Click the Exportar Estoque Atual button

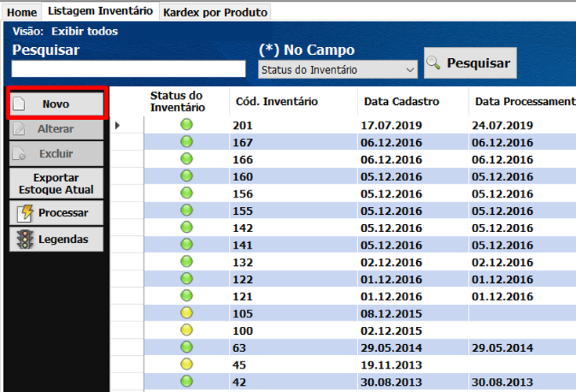click(x=56, y=183)
